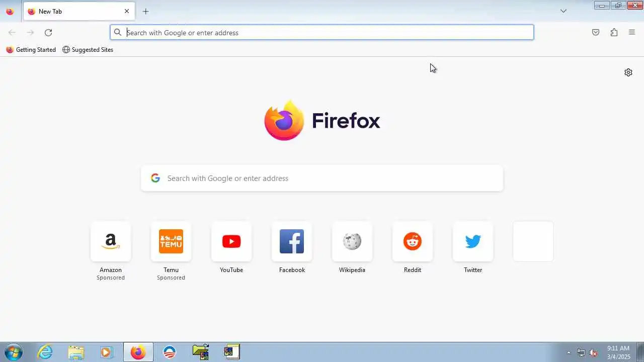This screenshot has width=644, height=362.
Task: Open Windows Explorer folder on taskbar
Action: [x=76, y=352]
